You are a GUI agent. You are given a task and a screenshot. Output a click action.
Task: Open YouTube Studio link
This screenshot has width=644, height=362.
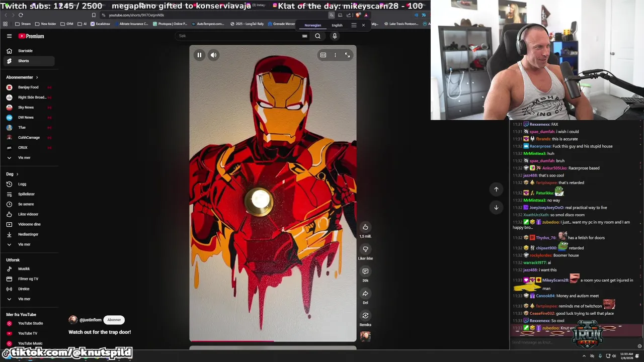tap(28, 323)
